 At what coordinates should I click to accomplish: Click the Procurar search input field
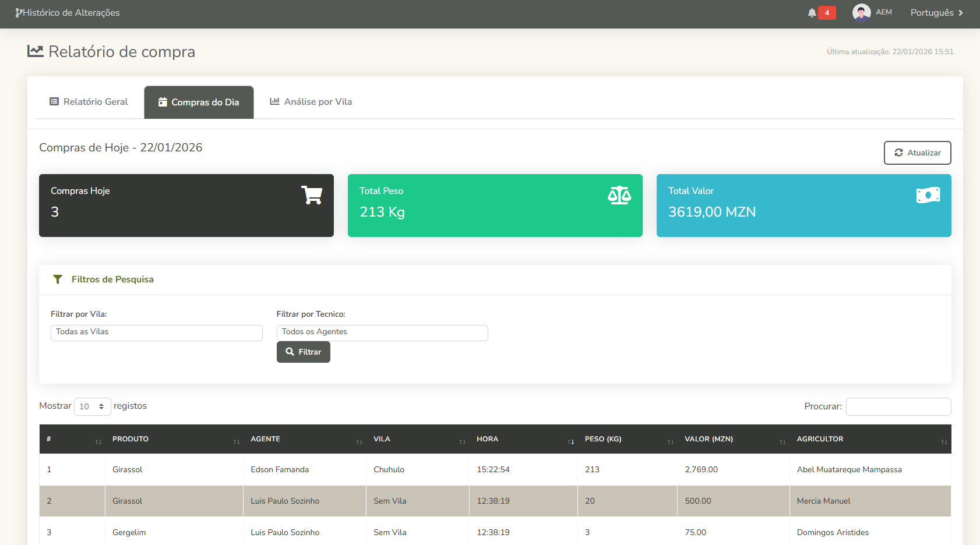tap(898, 406)
